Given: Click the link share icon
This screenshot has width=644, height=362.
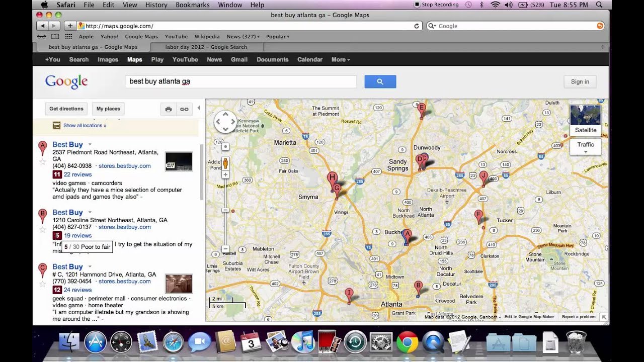Looking at the screenshot, I should point(185,109).
